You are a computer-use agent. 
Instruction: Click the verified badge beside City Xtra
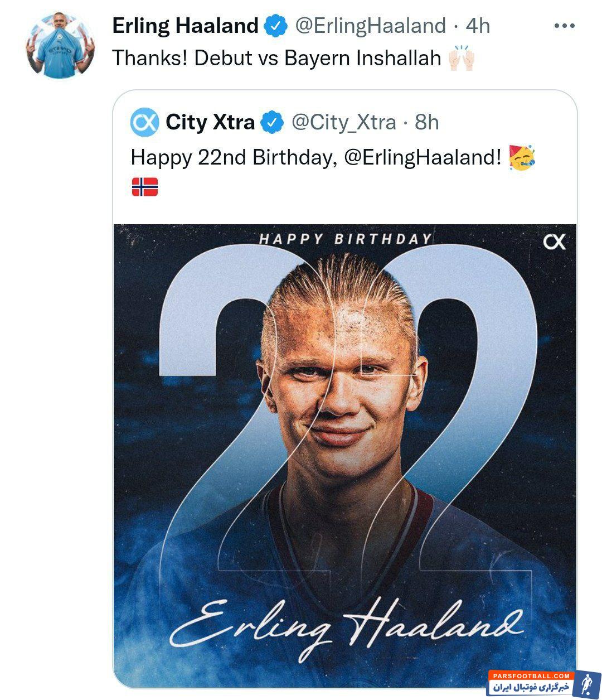272,123
